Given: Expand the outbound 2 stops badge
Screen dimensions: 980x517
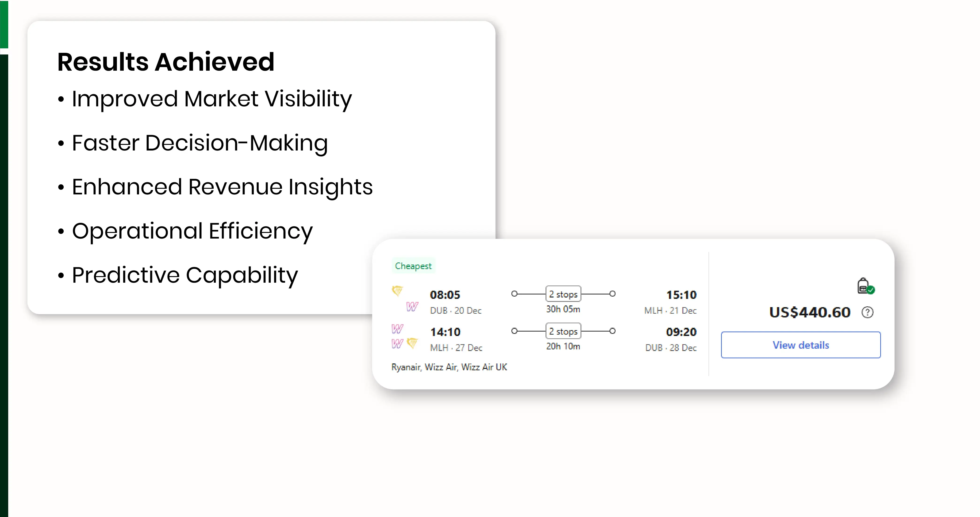Looking at the screenshot, I should pyautogui.click(x=563, y=294).
